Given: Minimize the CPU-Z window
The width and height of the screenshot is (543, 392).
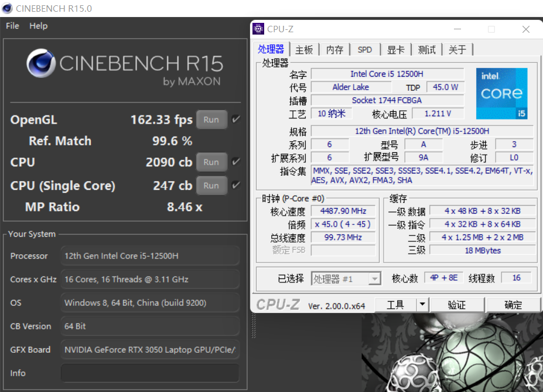Looking at the screenshot, I should click(457, 29).
